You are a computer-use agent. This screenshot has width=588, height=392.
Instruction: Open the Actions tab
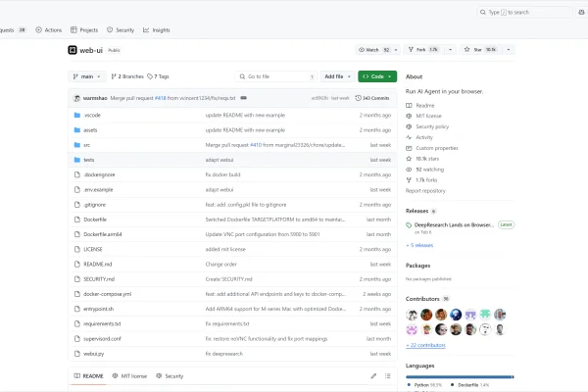pyautogui.click(x=49, y=30)
